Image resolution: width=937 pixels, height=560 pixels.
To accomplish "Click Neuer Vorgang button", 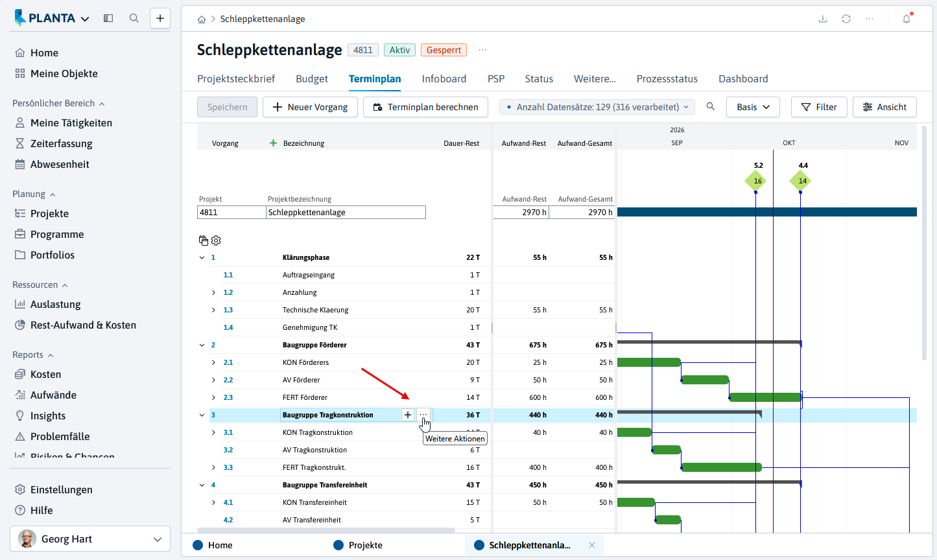I will (310, 107).
